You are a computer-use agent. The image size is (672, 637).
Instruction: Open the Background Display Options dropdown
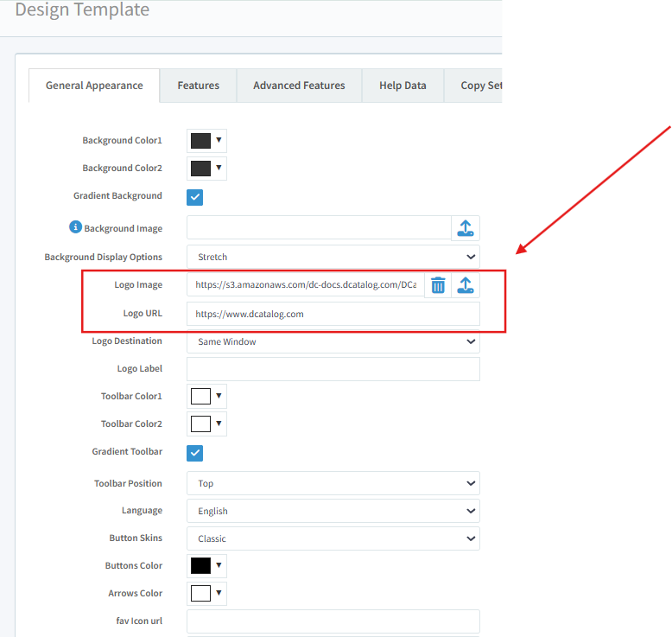[333, 257]
